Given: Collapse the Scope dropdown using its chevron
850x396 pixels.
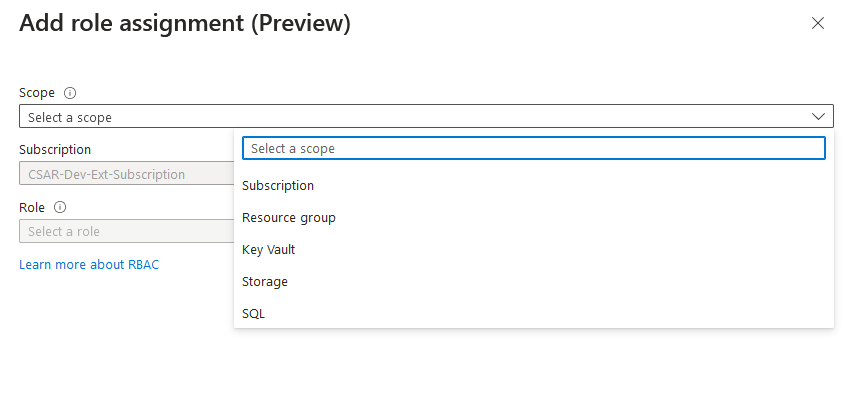Looking at the screenshot, I should [x=818, y=116].
